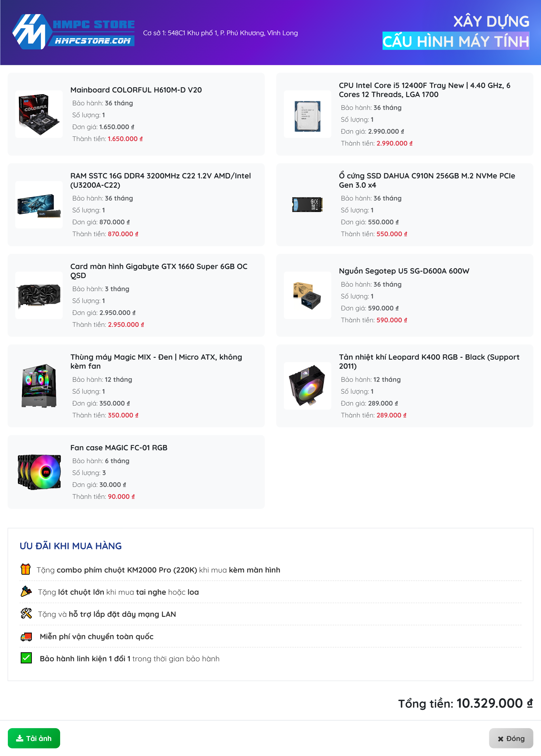The image size is (541, 756).
Task: Click the HMPC Store logo
Action: tap(73, 32)
